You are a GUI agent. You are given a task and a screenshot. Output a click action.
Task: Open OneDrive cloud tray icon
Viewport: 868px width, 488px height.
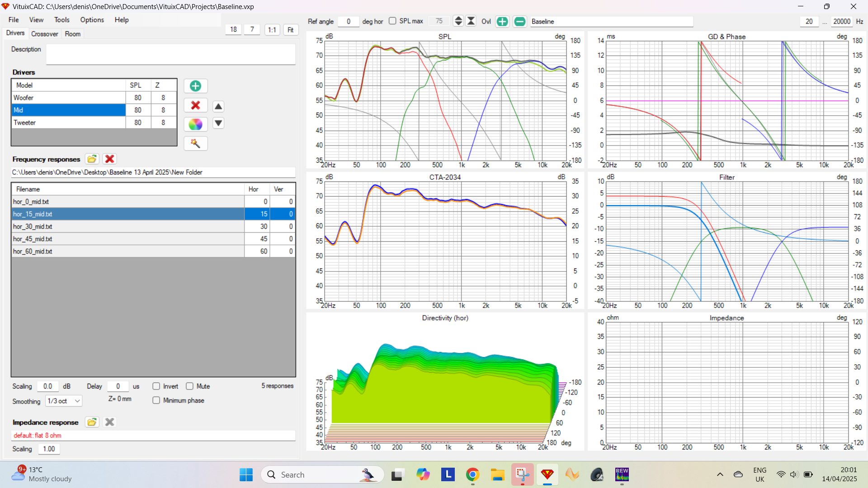point(738,474)
